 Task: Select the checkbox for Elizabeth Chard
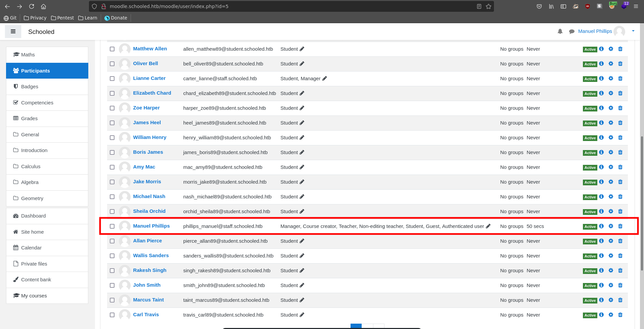click(112, 93)
